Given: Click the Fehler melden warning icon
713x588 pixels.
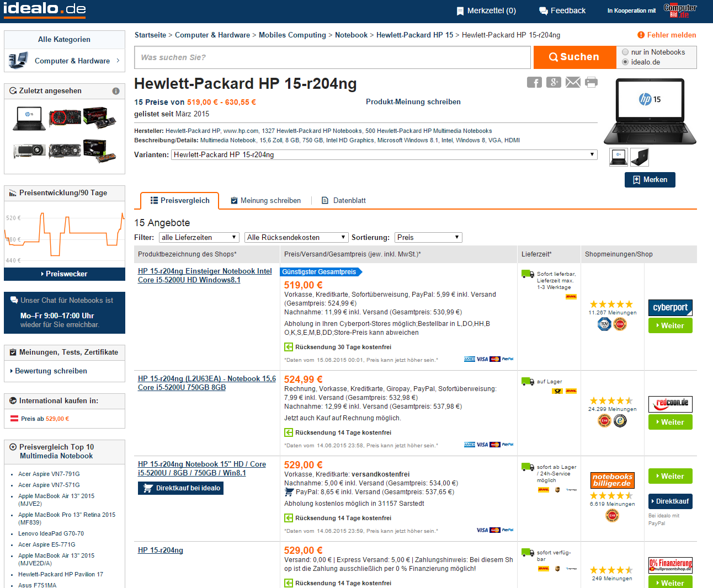Looking at the screenshot, I should pyautogui.click(x=641, y=35).
